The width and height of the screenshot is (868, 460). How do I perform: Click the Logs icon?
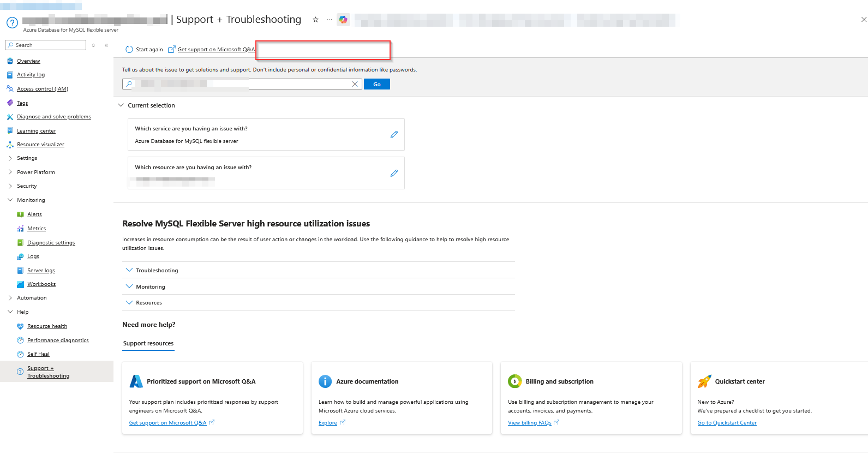pyautogui.click(x=20, y=256)
